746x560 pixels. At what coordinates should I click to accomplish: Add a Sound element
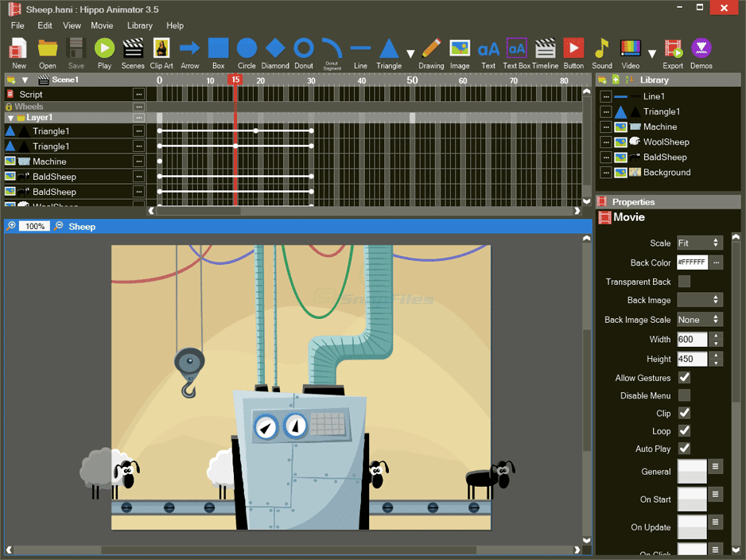602,48
